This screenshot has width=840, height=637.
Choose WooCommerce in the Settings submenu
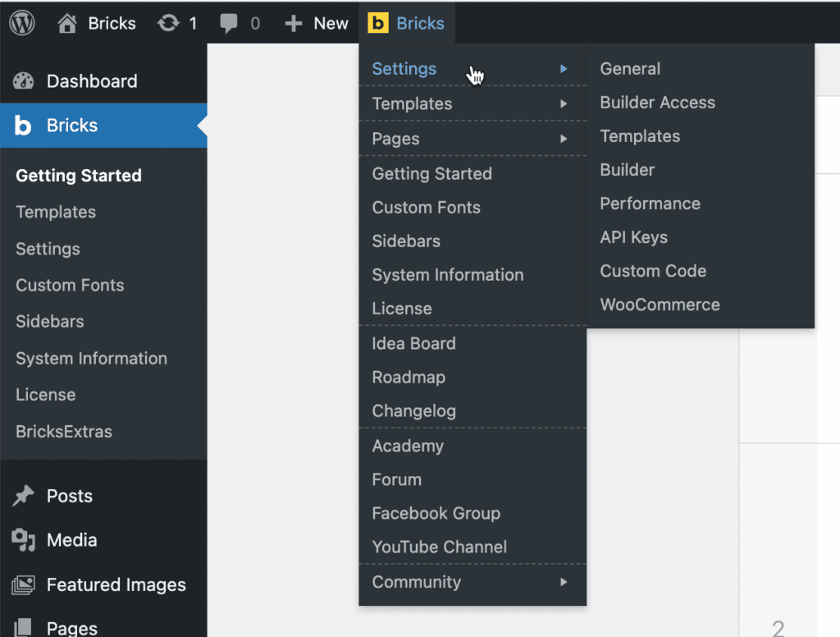[660, 305]
